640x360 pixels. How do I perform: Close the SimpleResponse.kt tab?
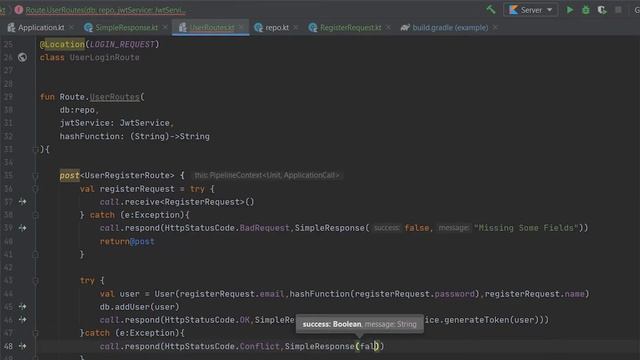coord(165,27)
